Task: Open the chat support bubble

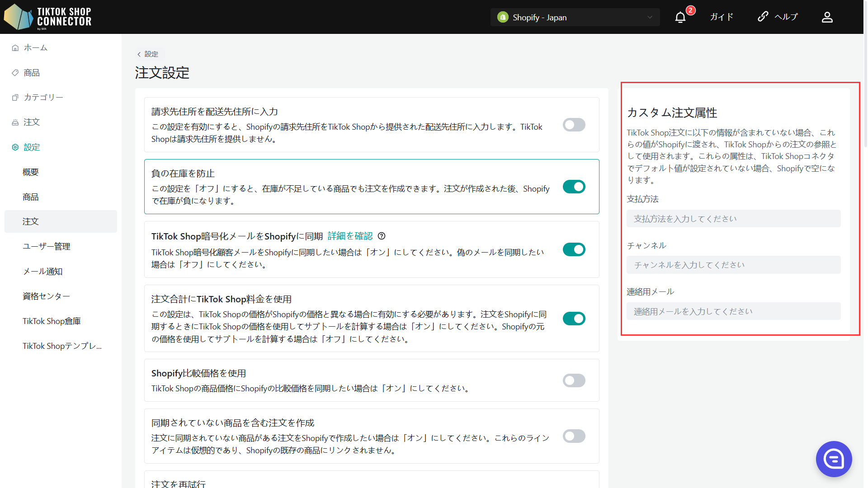Action: (x=834, y=459)
